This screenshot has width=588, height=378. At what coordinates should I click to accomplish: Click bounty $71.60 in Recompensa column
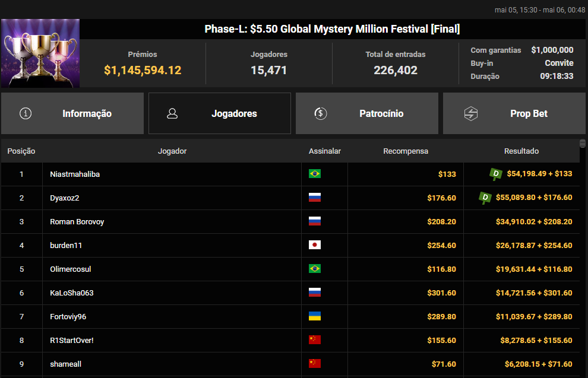click(x=444, y=364)
